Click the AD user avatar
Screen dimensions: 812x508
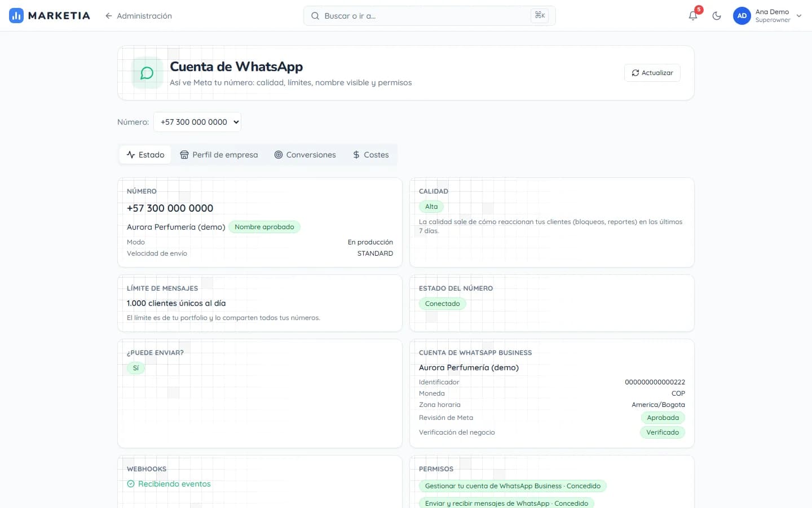tap(742, 16)
